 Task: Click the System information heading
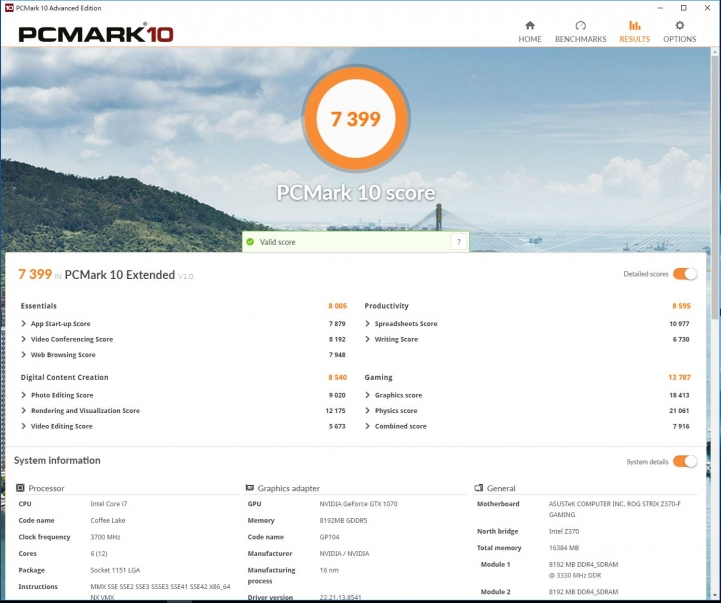click(x=57, y=460)
